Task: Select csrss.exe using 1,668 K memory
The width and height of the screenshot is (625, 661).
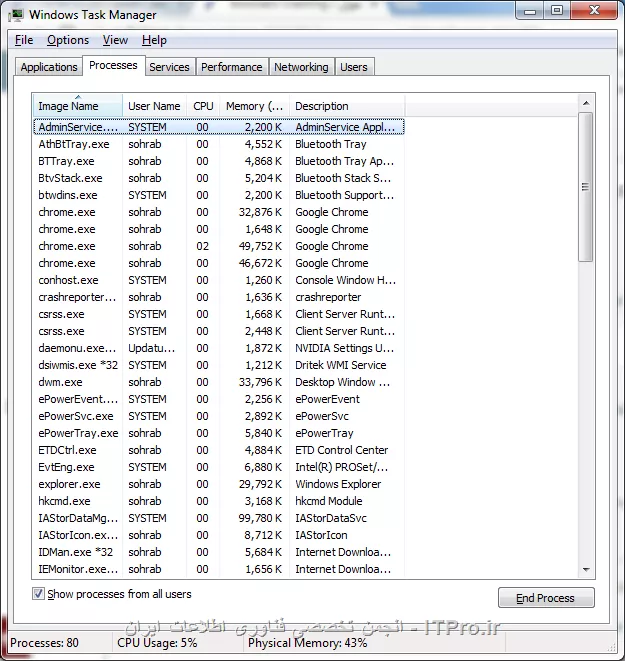Action: pyautogui.click(x=219, y=314)
